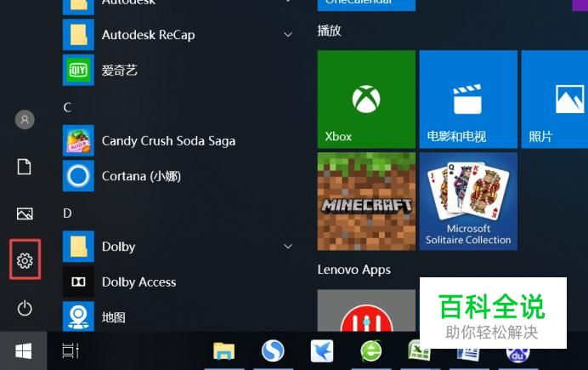The image size is (588, 370).
Task: Open the Documents icon in sidebar
Action: pyautogui.click(x=25, y=167)
